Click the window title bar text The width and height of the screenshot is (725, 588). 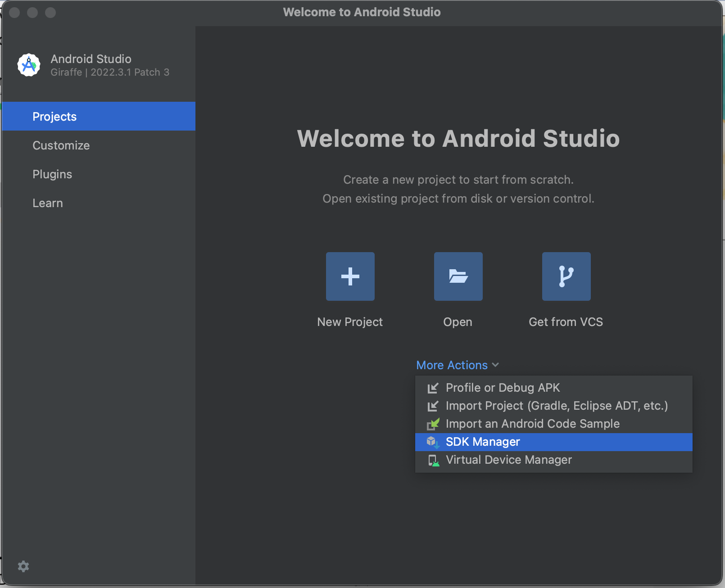pyautogui.click(x=362, y=12)
